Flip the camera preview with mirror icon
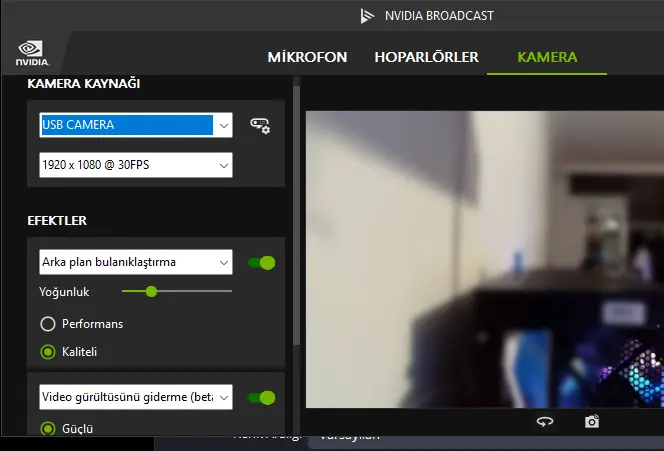This screenshot has width=664, height=451. (x=545, y=421)
